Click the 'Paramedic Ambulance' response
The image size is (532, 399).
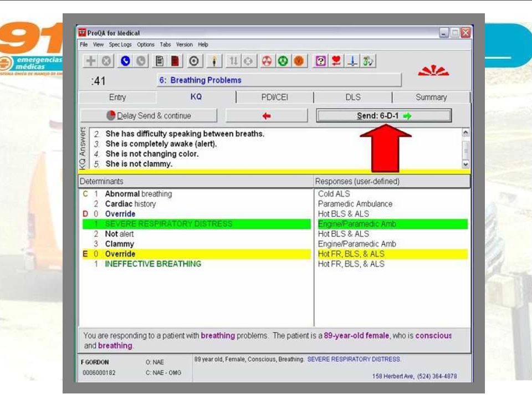pyautogui.click(x=355, y=204)
